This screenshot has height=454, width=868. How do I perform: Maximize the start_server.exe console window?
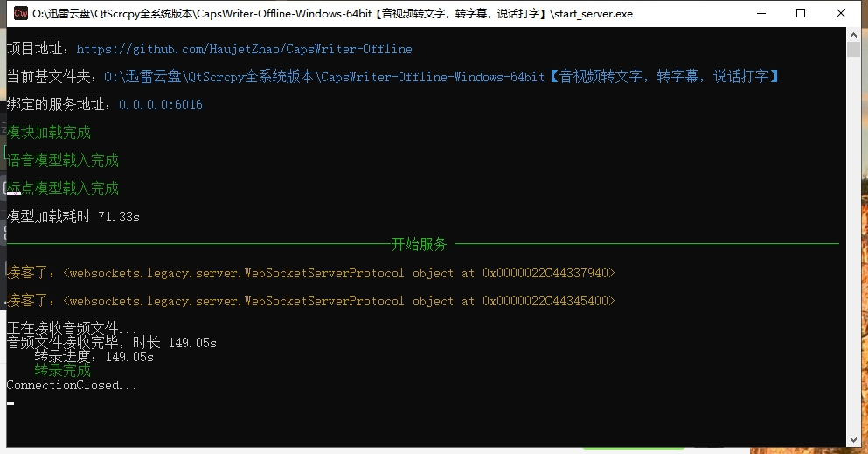801,13
